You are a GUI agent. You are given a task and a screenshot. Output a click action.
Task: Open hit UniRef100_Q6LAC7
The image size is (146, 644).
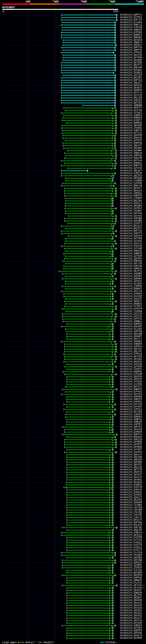[131, 170]
